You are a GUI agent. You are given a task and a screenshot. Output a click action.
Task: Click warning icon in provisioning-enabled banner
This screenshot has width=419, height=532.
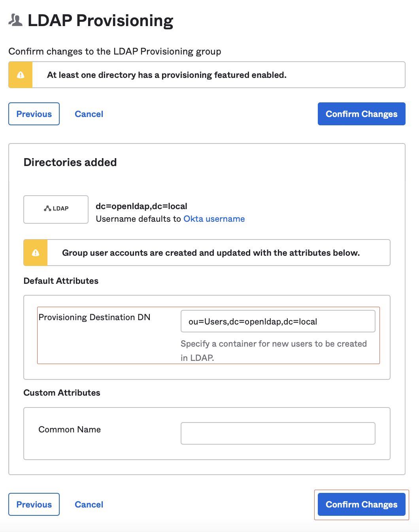point(21,75)
